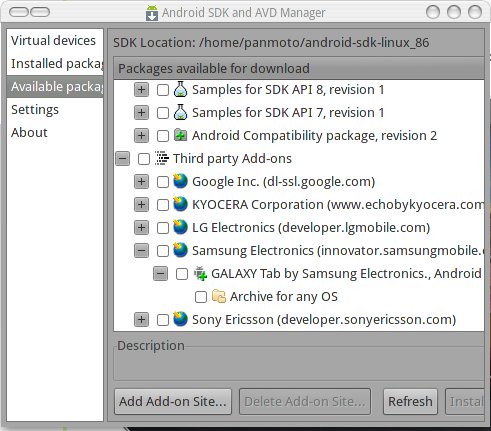The width and height of the screenshot is (491, 431).
Task: Click the GALAXY Tab add-on android icon
Action: [x=200, y=274]
